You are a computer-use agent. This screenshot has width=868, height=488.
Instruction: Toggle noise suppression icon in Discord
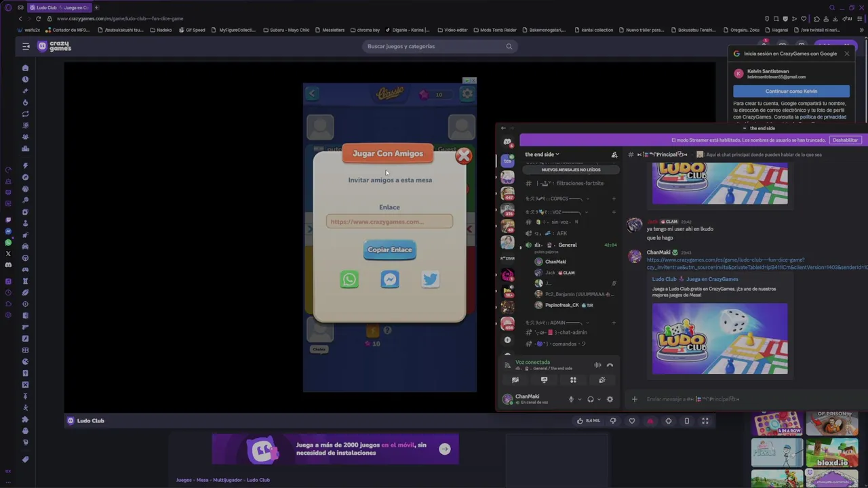tap(597, 365)
